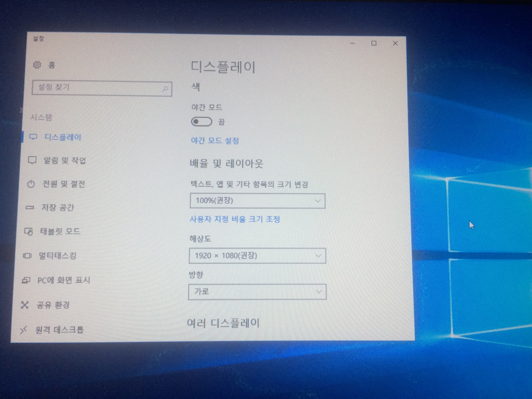532x399 pixels.
Task: Click the 야간 모드 설정 link
Action: point(215,140)
